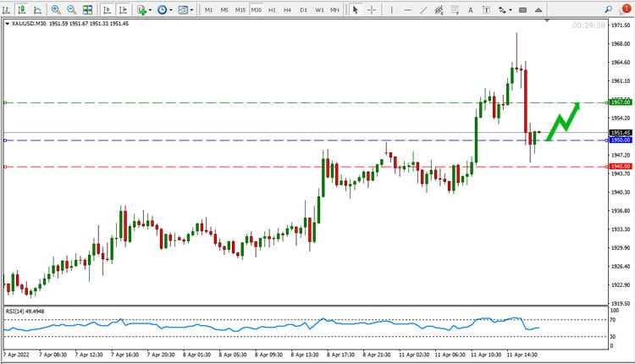Screen dimensions: 635x364
Task: Click the zoom in magnifier icon
Action: coord(56,9)
